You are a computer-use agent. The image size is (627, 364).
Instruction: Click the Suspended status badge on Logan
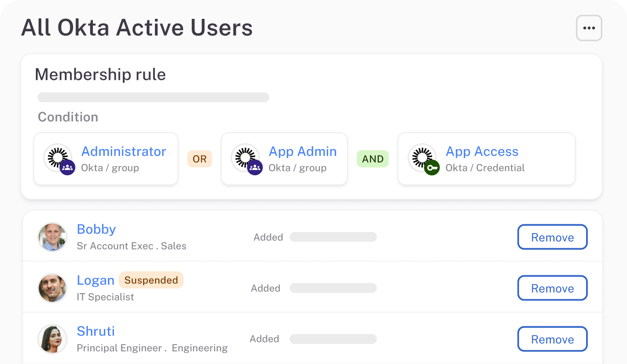151,280
